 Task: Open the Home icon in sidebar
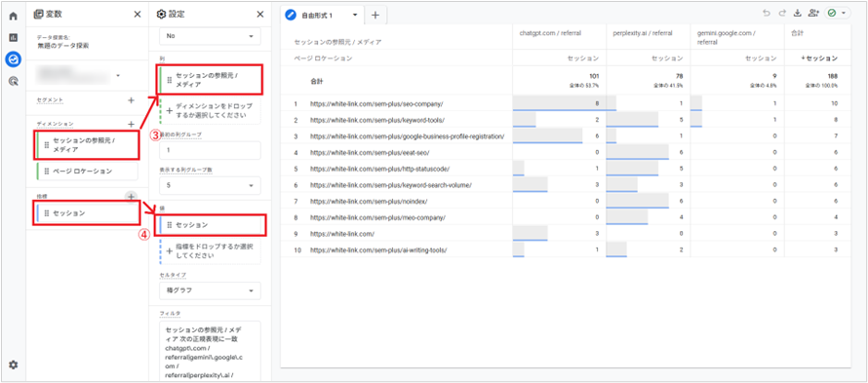pyautogui.click(x=14, y=16)
